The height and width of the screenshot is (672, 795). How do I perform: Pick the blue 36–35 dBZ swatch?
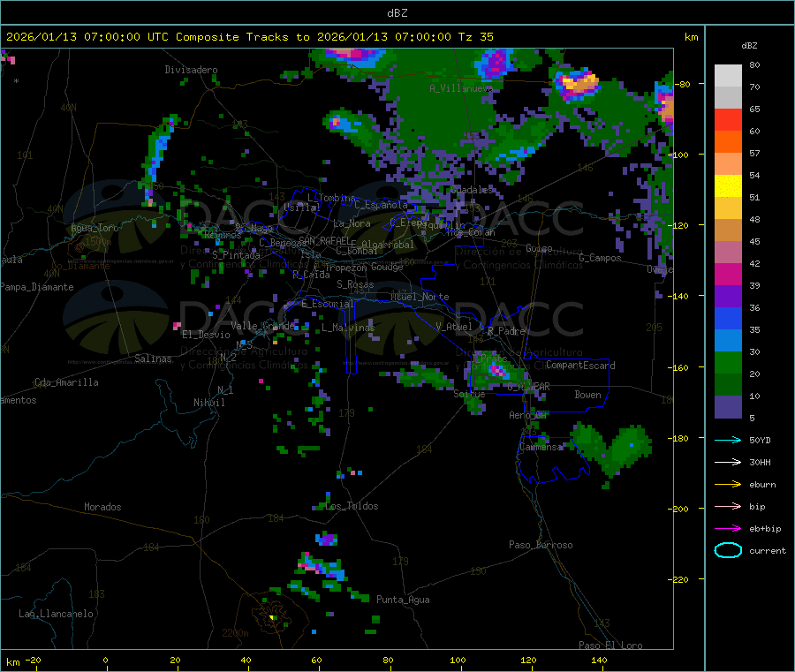click(x=728, y=318)
